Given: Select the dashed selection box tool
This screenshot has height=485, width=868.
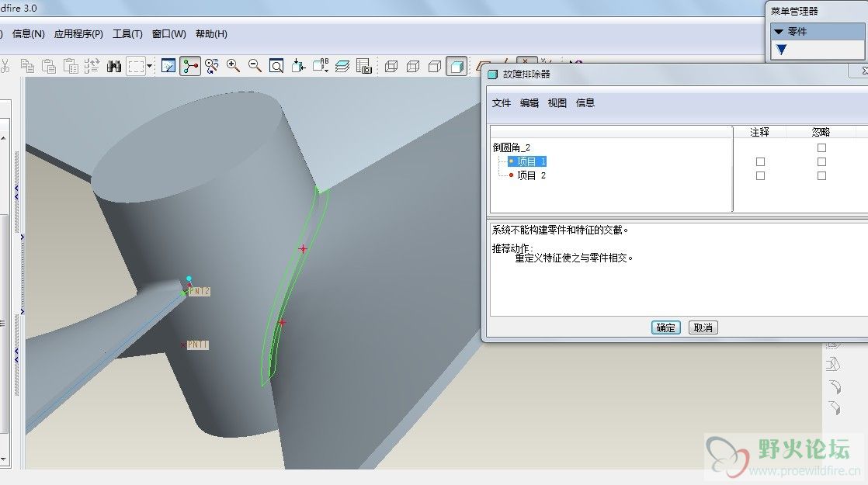Looking at the screenshot, I should click(x=136, y=67).
